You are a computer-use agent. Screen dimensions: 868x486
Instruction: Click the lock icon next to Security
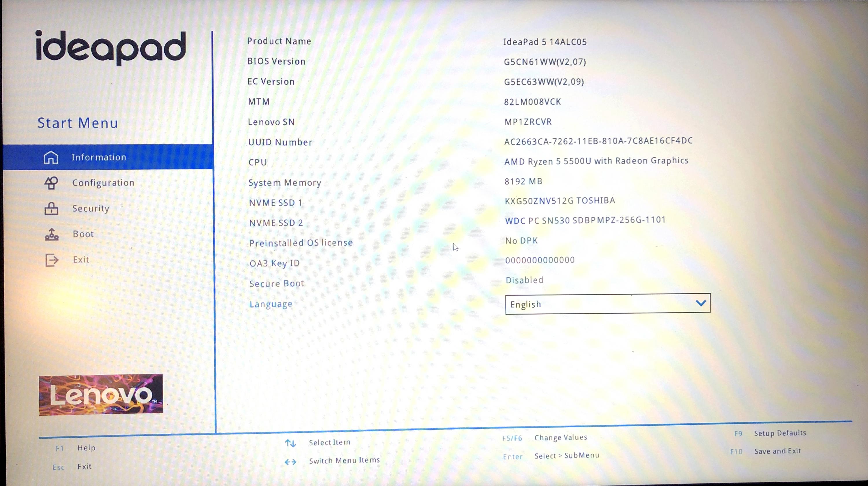click(x=52, y=208)
